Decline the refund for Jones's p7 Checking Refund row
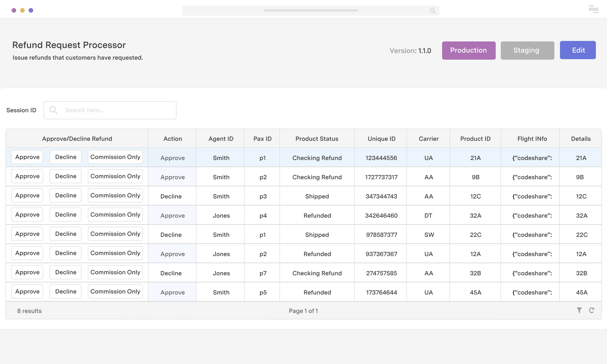 (65, 272)
